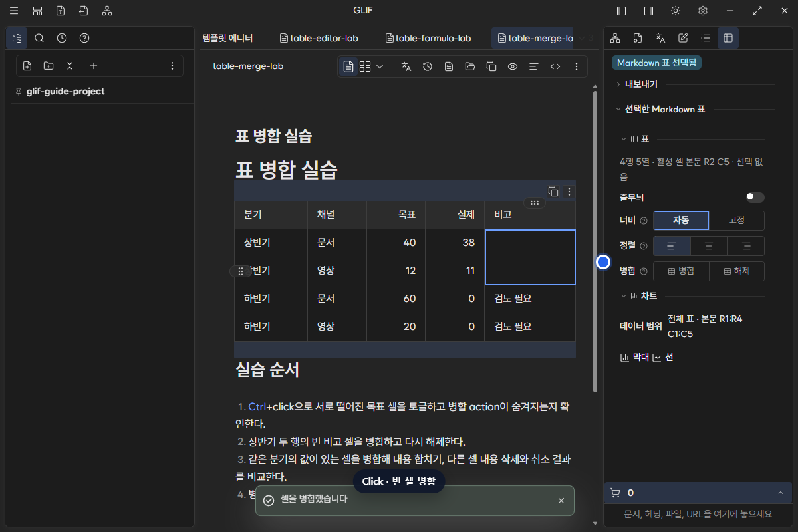Screen dimensions: 798x532
Task: Toggle the 줄무늬 stripe switch
Action: click(x=755, y=198)
